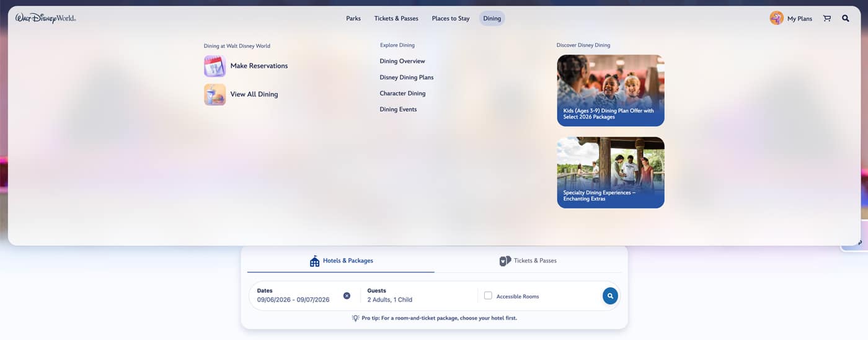Click the Make Reservations calendar icon
This screenshot has height=340, width=868.
pos(215,66)
